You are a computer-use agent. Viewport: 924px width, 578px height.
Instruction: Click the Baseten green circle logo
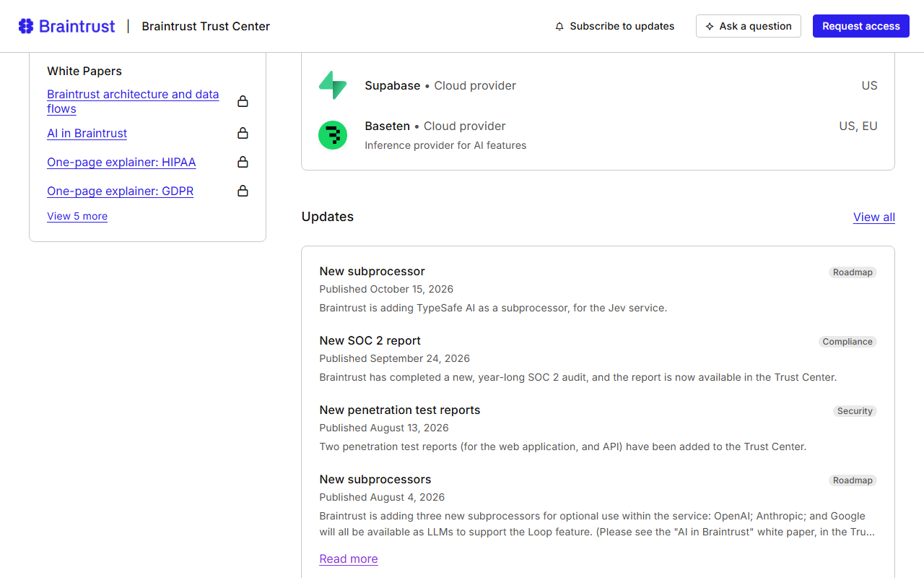pos(333,135)
